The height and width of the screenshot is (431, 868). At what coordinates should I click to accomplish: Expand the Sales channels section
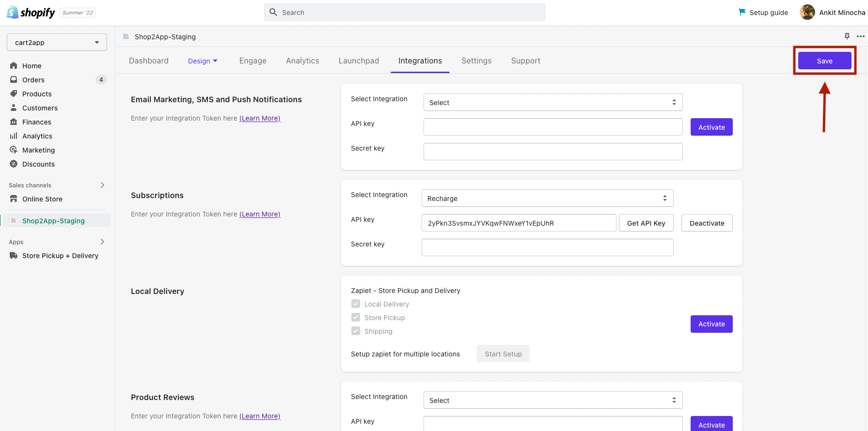click(102, 185)
